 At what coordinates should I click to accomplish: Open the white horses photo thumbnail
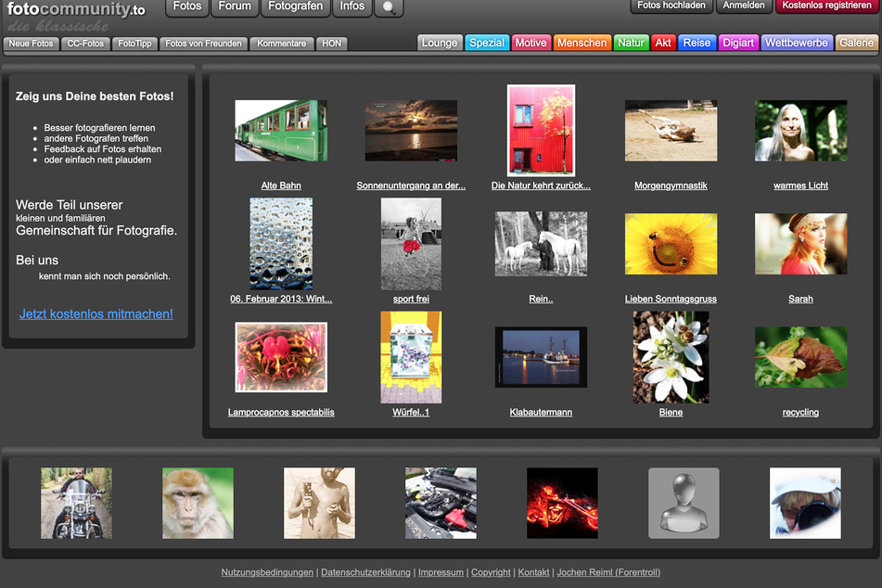click(541, 244)
